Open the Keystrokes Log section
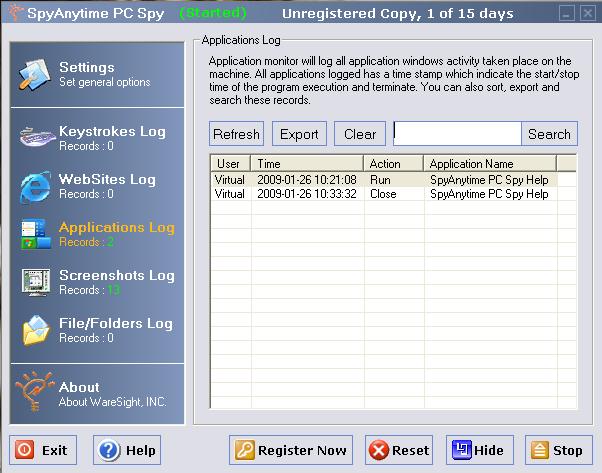The image size is (602, 473). pyautogui.click(x=97, y=137)
